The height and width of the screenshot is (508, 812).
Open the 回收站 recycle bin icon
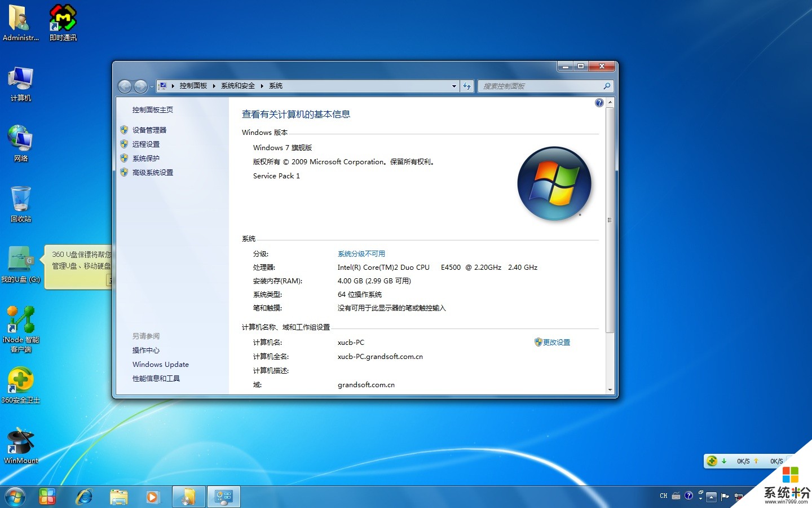pyautogui.click(x=21, y=204)
